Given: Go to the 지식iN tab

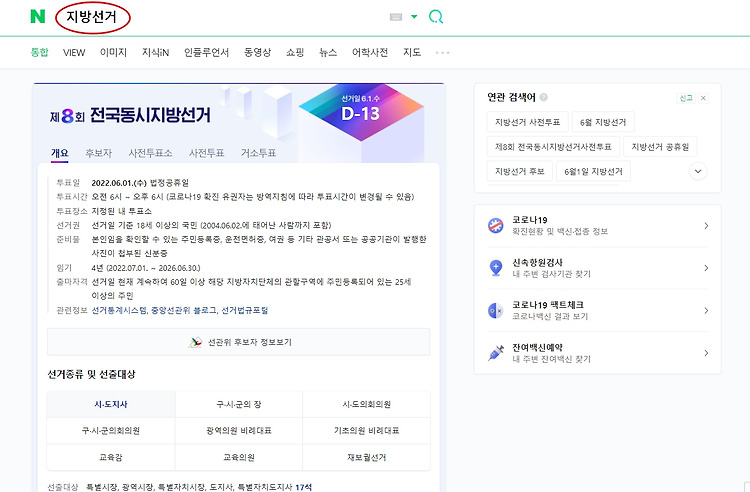Looking at the screenshot, I should (x=155, y=52).
